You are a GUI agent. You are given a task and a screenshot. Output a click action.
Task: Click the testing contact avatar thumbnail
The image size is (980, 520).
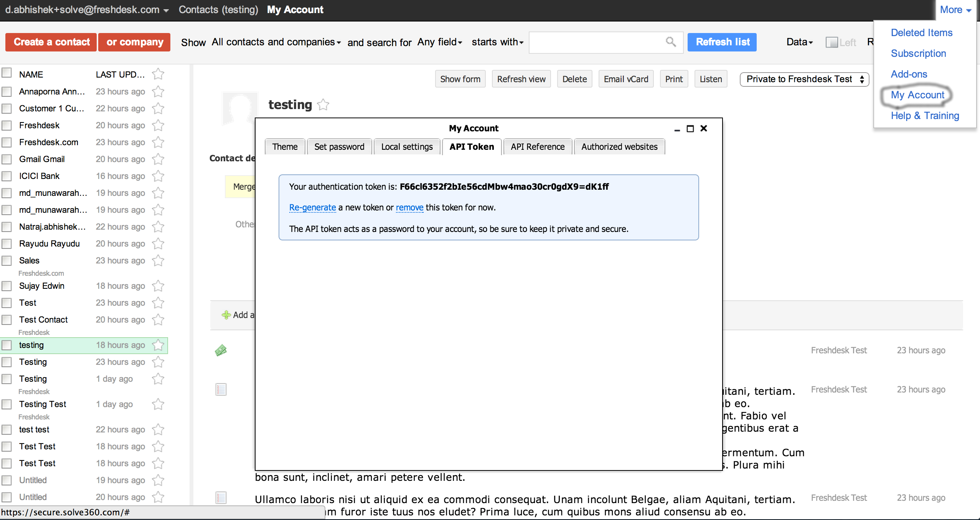239,109
